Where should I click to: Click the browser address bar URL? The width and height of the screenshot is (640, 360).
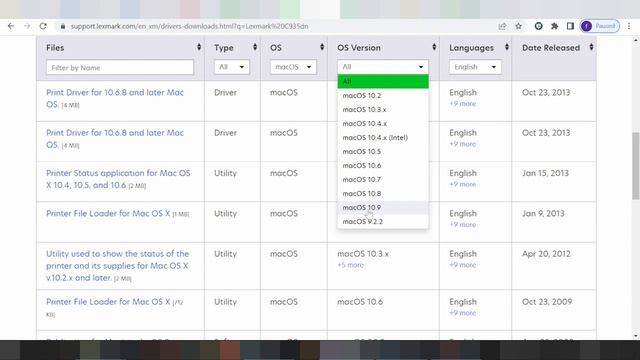[x=189, y=26]
